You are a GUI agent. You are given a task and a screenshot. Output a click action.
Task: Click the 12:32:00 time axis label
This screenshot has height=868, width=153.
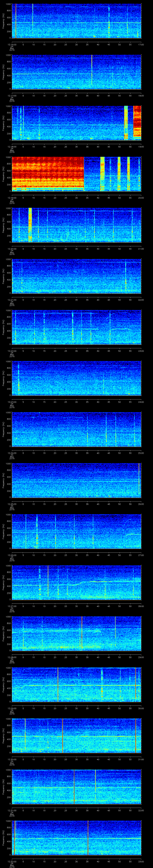[12, 861]
